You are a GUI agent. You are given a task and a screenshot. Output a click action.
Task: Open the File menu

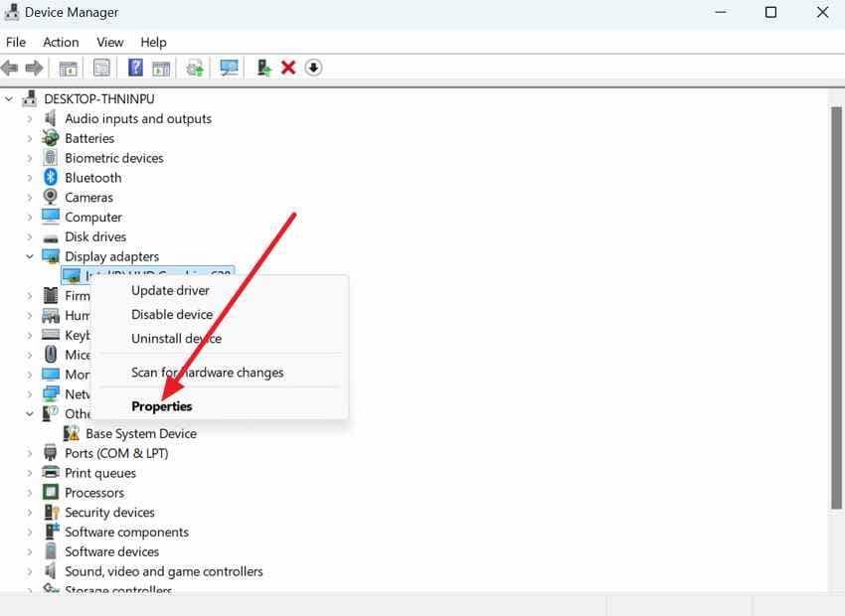coord(16,42)
